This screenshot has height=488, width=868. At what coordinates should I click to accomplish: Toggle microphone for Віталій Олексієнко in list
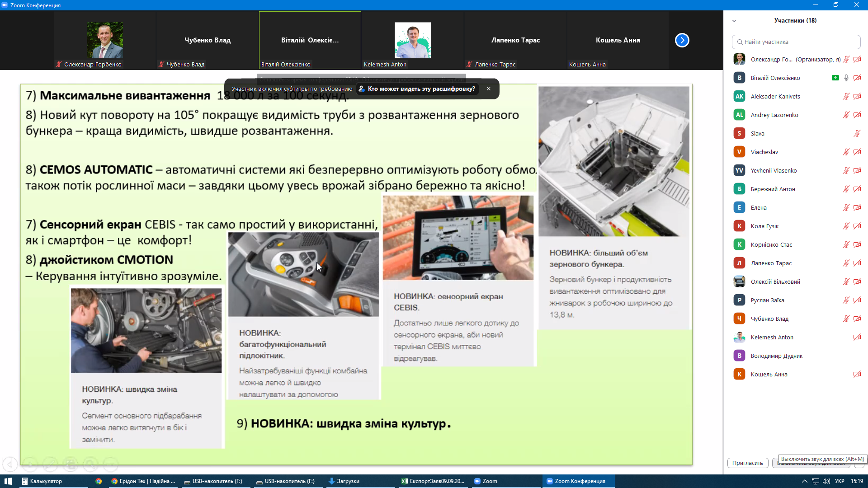point(846,78)
